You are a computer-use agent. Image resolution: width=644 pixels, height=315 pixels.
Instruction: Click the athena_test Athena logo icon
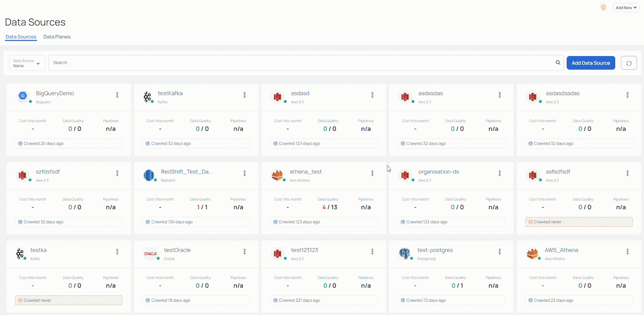pos(277,175)
